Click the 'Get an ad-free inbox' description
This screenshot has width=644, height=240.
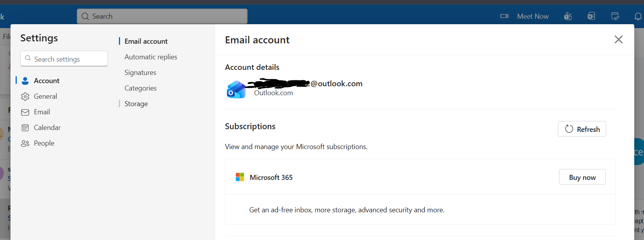click(x=347, y=210)
